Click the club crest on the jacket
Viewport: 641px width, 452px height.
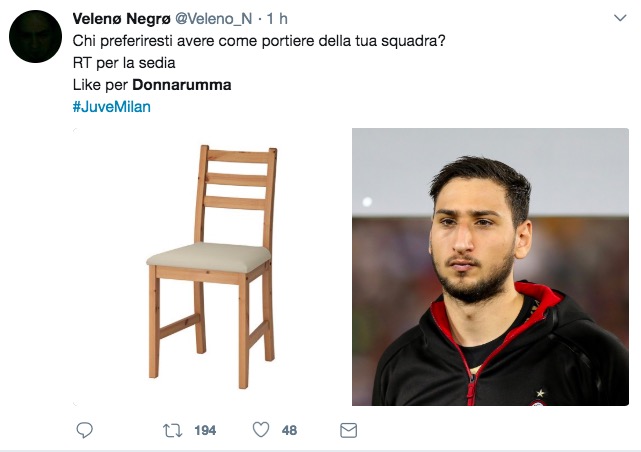coord(539,402)
